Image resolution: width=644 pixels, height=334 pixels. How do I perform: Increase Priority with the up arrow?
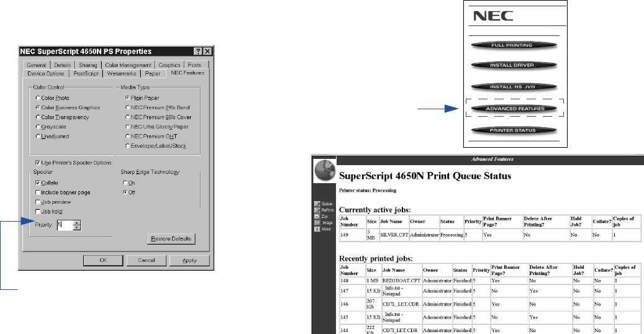tap(77, 223)
